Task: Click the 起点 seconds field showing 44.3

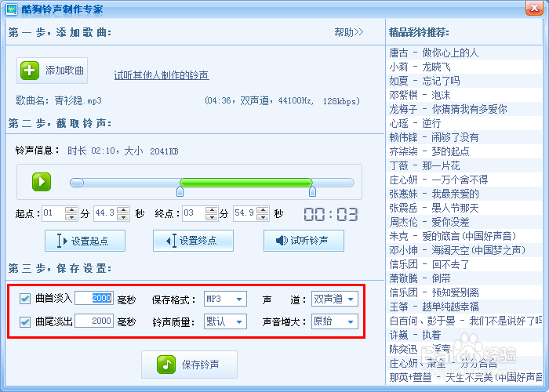Action: tap(105, 213)
